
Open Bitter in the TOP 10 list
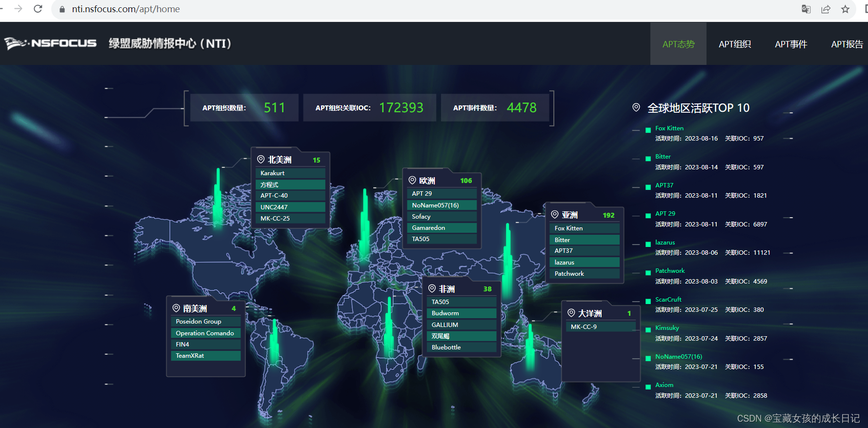pyautogui.click(x=663, y=157)
